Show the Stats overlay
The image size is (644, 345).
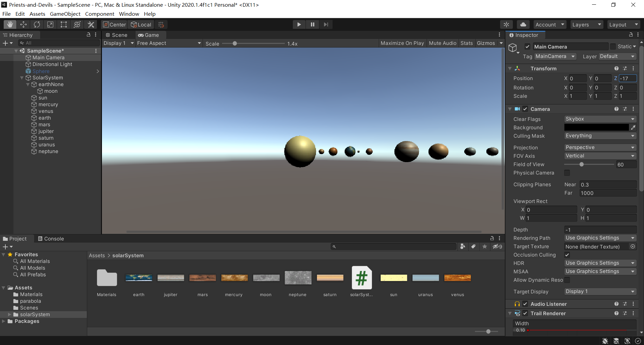point(467,43)
